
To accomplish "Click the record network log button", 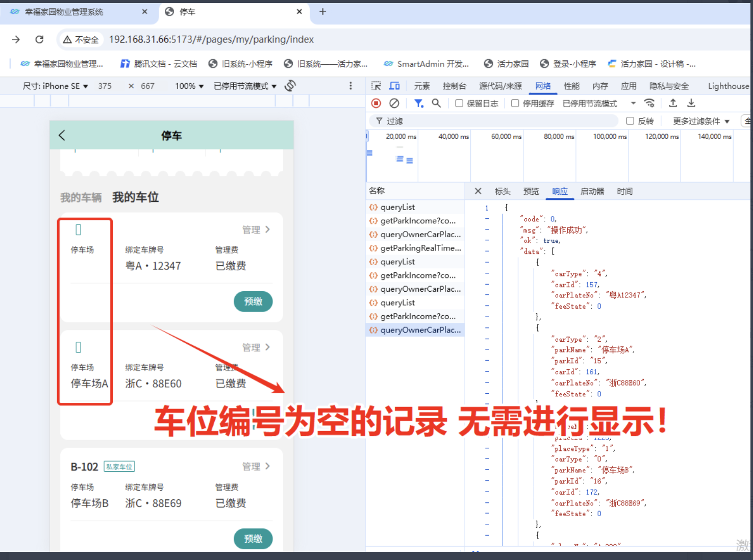I will 376,104.
